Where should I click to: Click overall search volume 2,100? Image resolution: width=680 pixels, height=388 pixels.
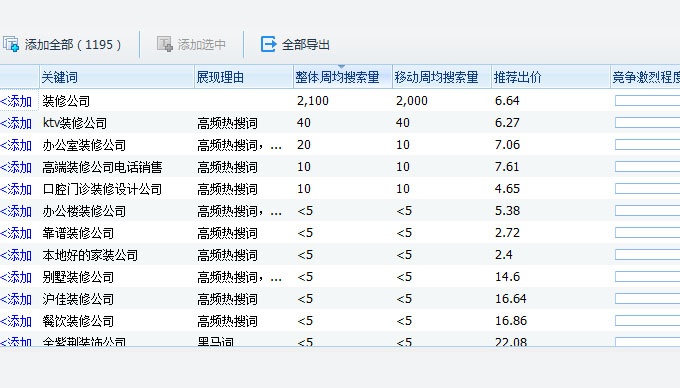point(313,101)
